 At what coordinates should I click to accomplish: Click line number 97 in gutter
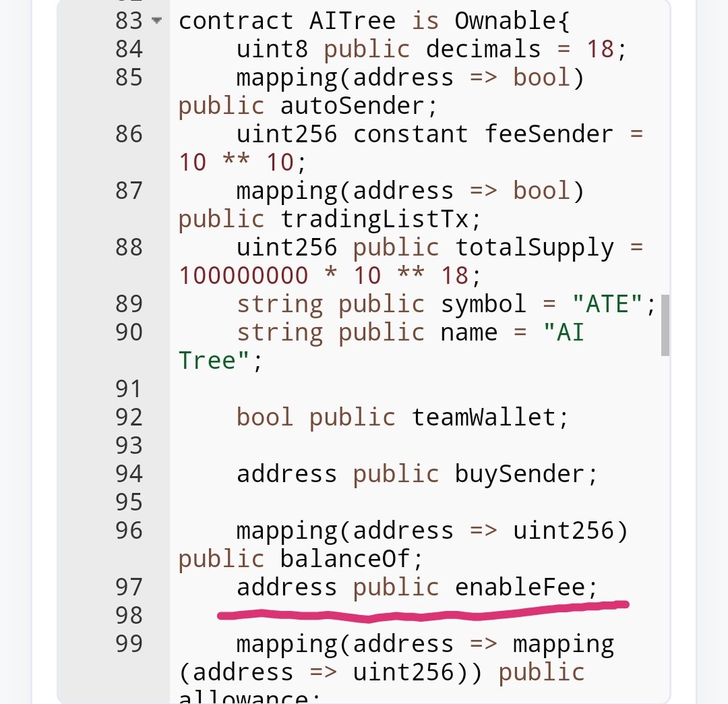[x=129, y=587]
